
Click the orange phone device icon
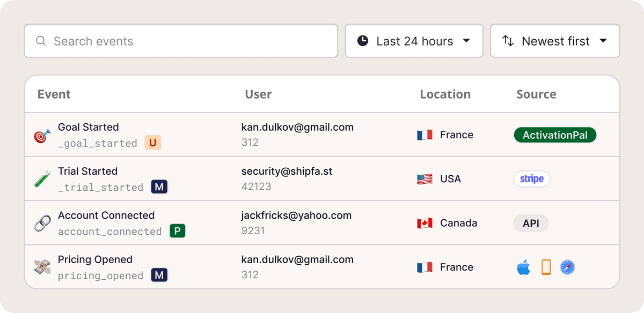click(546, 267)
